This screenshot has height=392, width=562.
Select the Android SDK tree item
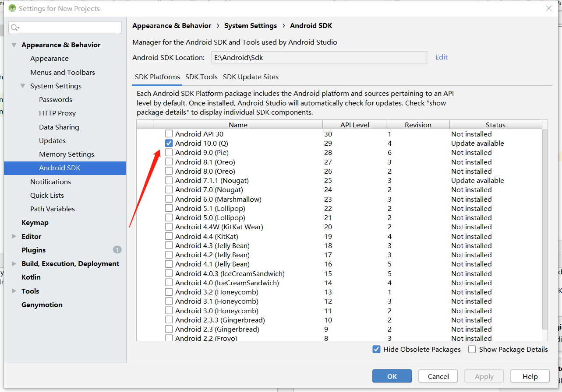click(x=65, y=168)
